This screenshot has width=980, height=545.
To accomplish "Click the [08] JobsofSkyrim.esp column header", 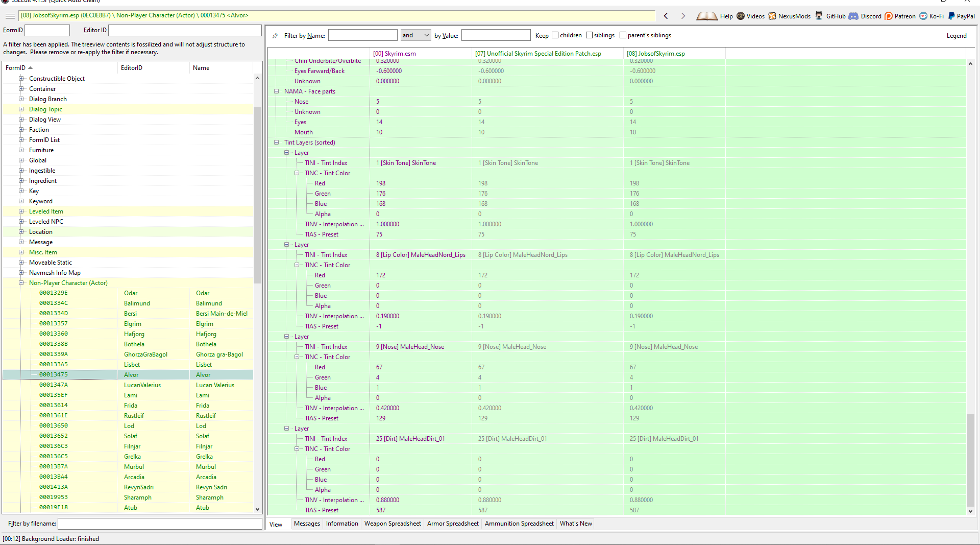I will tap(674, 54).
